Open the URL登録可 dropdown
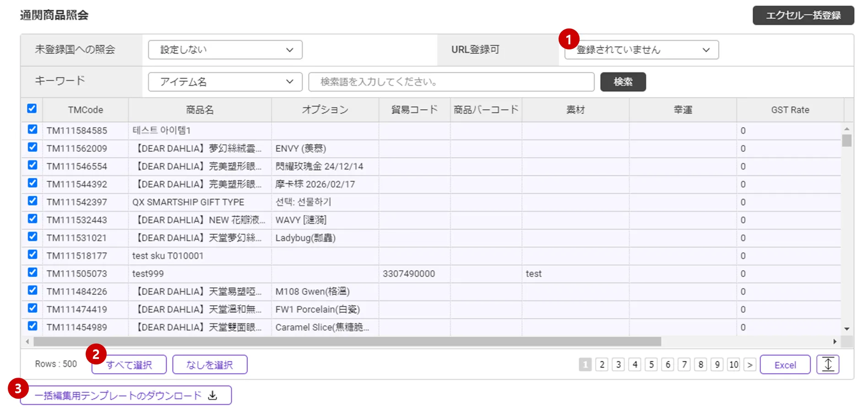The height and width of the screenshot is (412, 868). (641, 50)
